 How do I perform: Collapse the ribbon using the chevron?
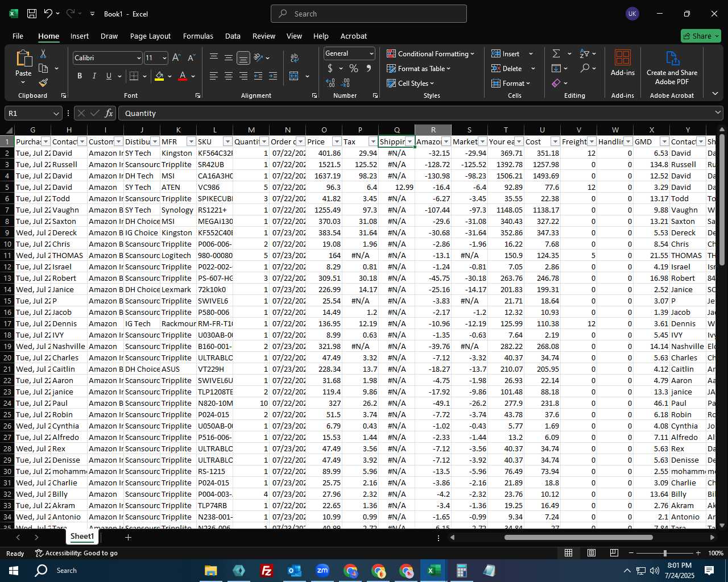715,94
